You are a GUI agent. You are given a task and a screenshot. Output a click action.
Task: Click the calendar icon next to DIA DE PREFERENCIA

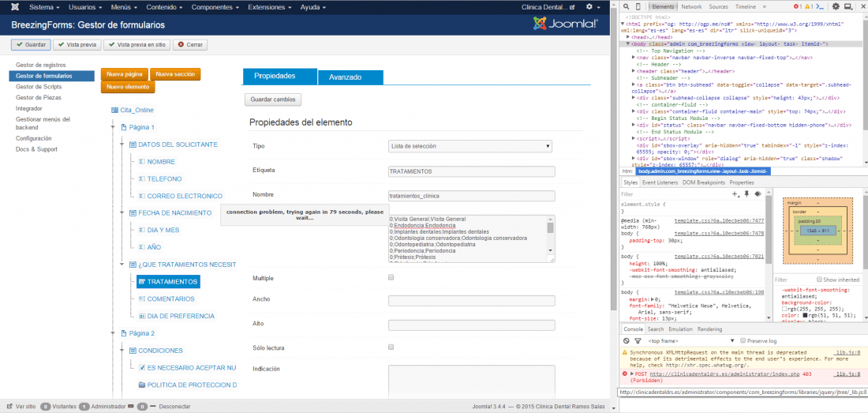tap(142, 316)
